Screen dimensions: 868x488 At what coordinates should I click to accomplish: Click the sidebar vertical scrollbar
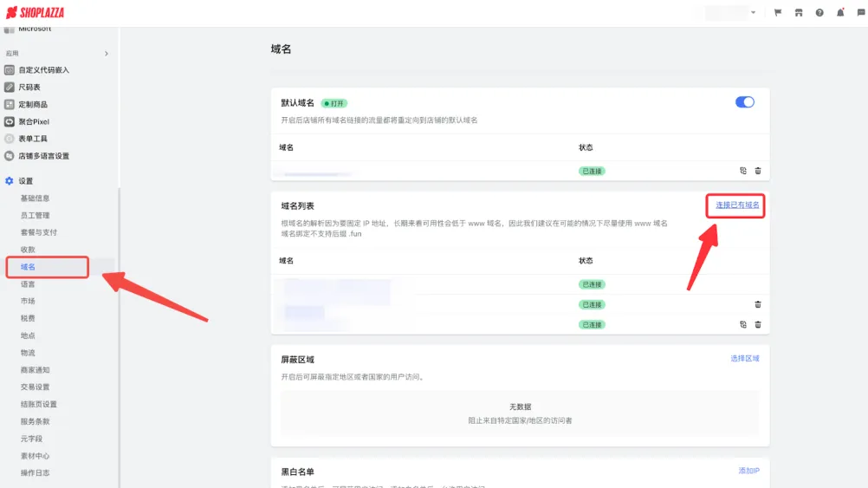tap(119, 338)
